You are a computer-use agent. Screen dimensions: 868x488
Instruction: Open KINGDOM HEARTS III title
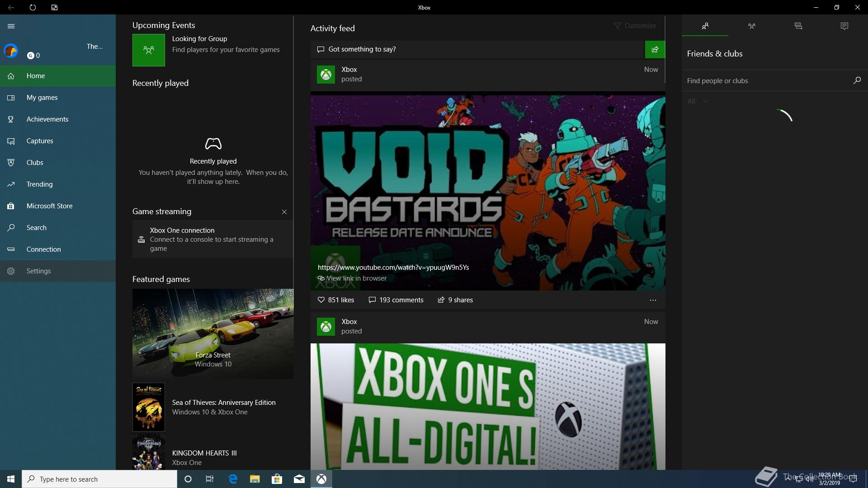(204, 453)
